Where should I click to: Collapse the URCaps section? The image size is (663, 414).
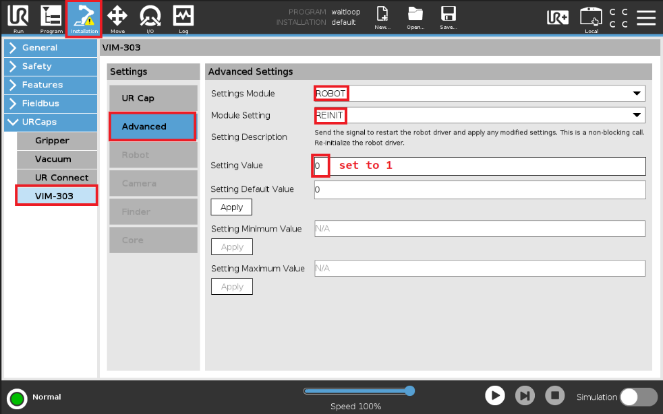click(50, 122)
